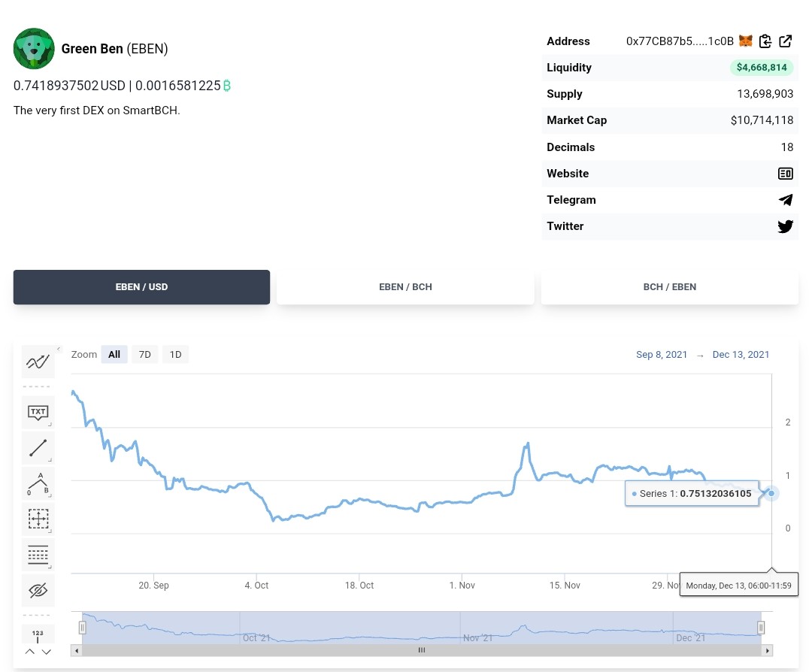
Task: Select the crosshair zoom selection tool
Action: tap(38, 519)
